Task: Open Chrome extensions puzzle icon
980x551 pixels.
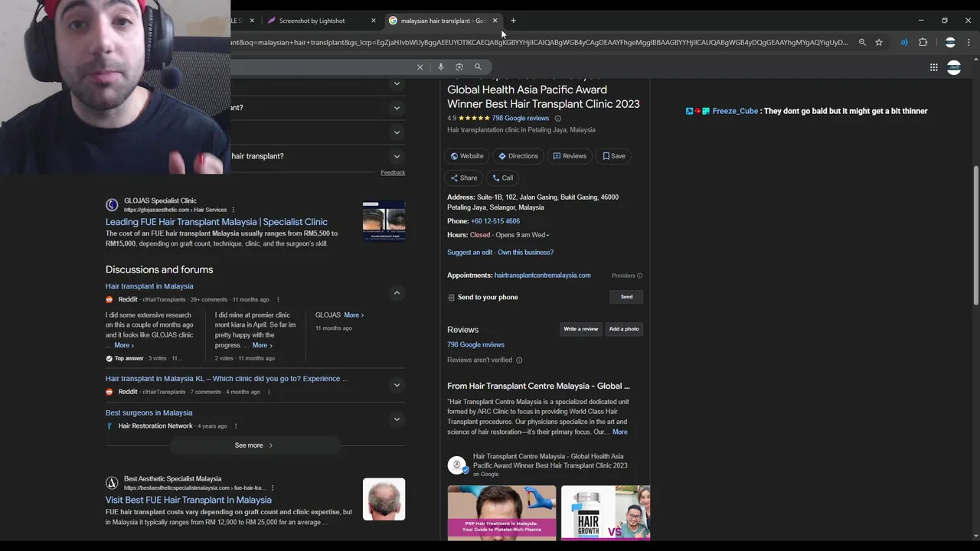Action: click(923, 43)
